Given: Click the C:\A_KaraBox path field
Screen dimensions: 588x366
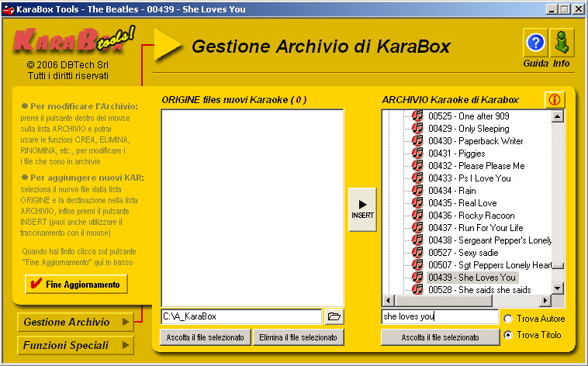Looking at the screenshot, I should click(241, 316).
